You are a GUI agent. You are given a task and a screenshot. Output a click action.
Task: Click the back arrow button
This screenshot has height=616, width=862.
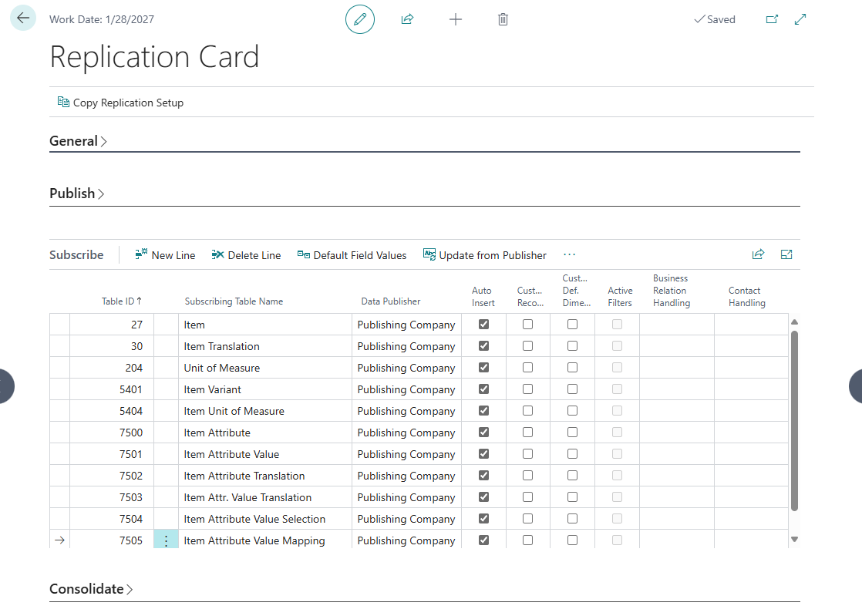23,19
